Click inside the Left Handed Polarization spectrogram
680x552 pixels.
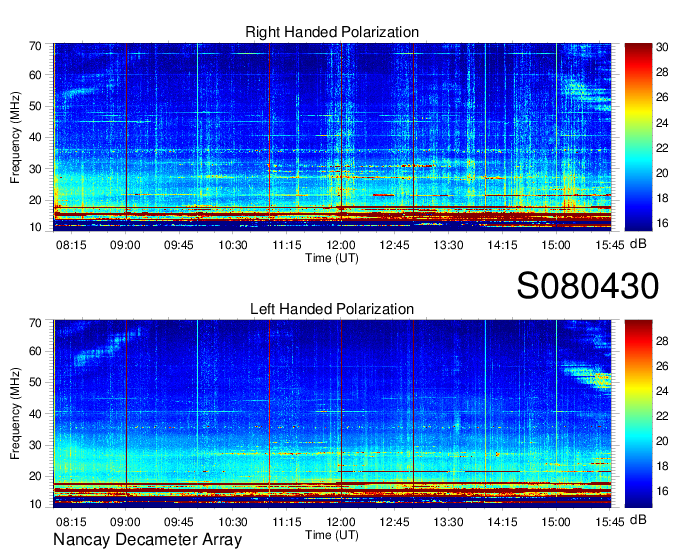pyautogui.click(x=332, y=414)
